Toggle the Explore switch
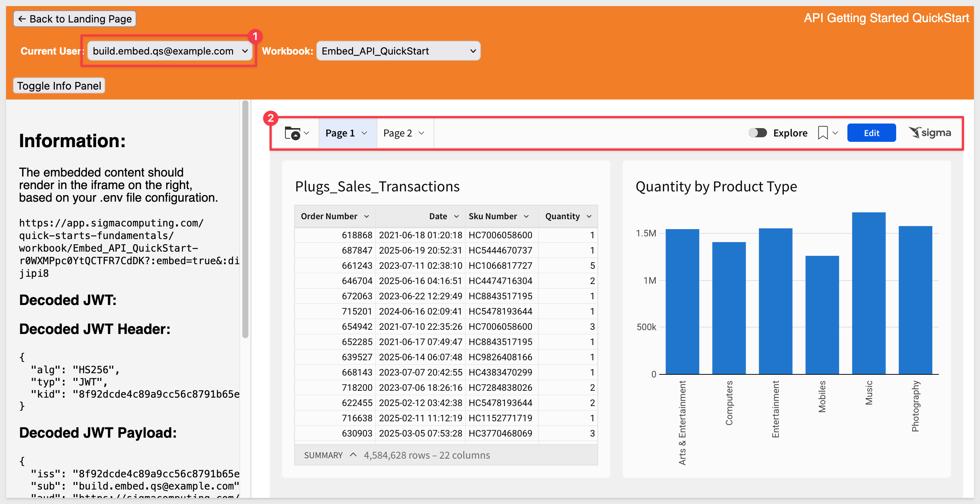980x504 pixels. tap(757, 133)
